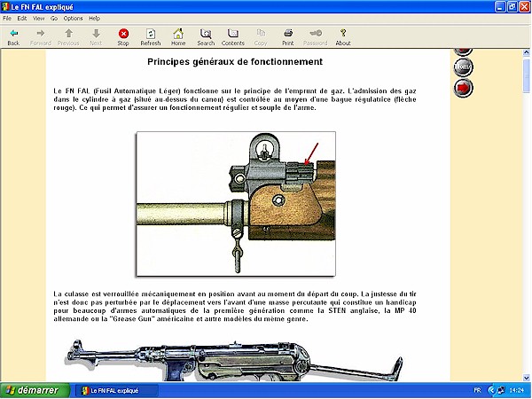
Task: Click the red Stop icon
Action: [123, 34]
